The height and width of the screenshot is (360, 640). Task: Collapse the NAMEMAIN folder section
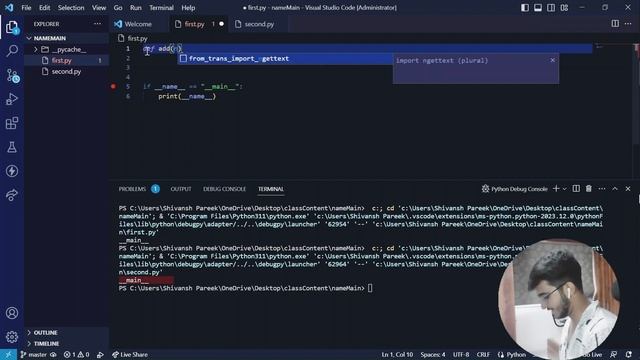tap(66, 38)
